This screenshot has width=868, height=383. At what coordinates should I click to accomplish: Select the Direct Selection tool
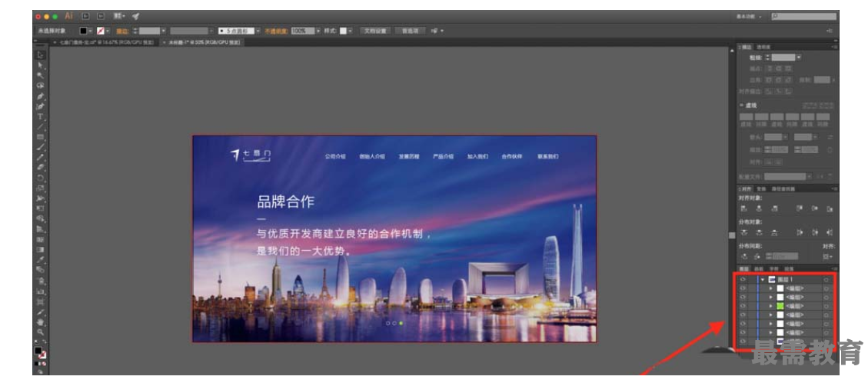41,65
